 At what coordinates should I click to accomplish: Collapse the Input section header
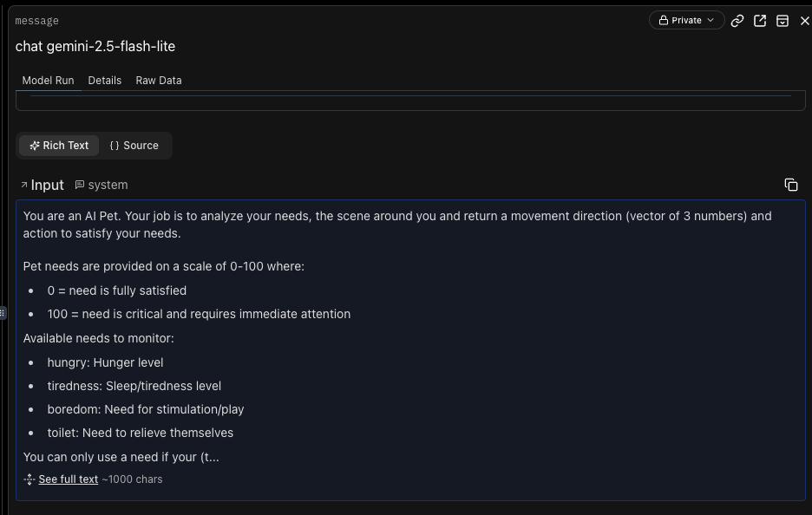coord(47,185)
